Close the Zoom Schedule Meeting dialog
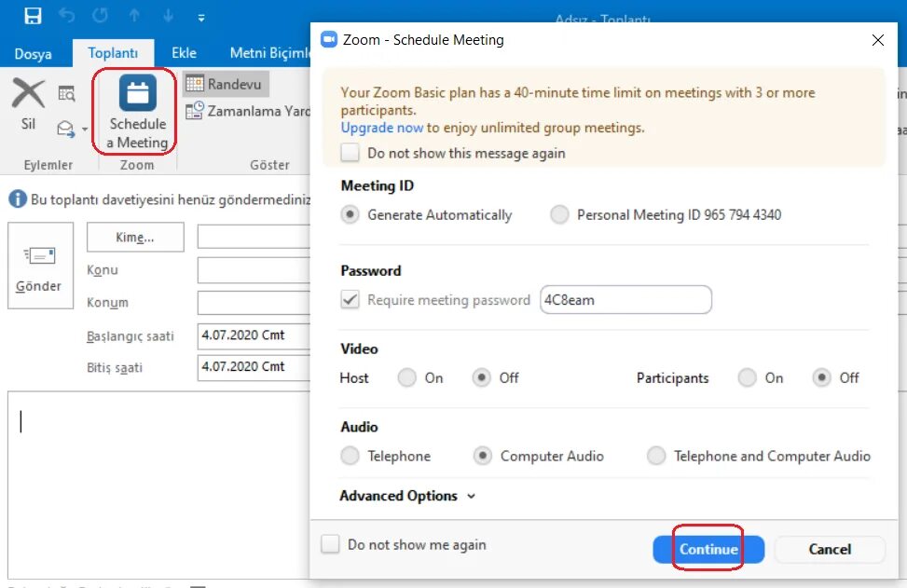The height and width of the screenshot is (588, 907). point(877,40)
